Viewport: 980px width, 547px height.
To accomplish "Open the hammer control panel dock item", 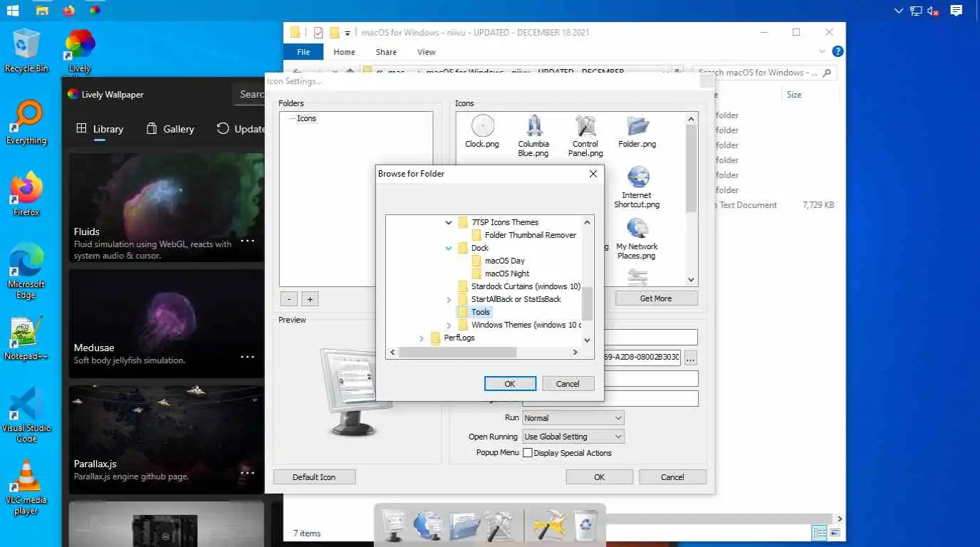I will pos(498,526).
